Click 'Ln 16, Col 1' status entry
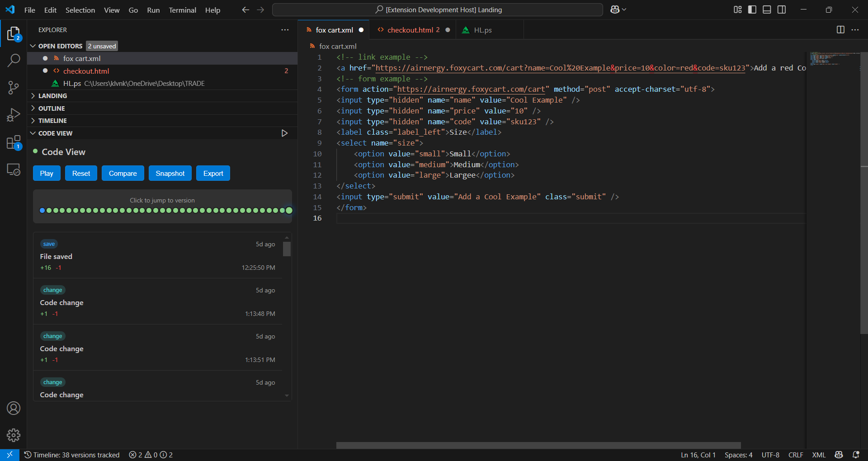Screen dimensions: 868x461 pyautogui.click(x=698, y=455)
